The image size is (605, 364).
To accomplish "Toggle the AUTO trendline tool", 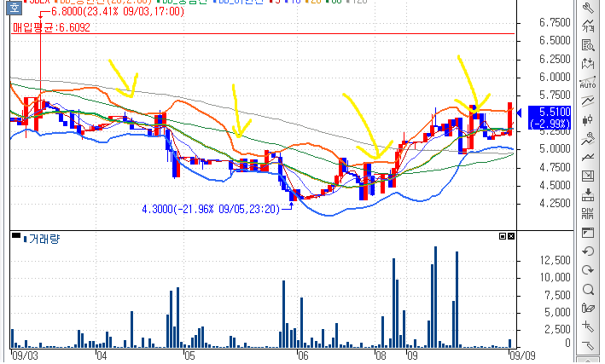I will 588,82.
